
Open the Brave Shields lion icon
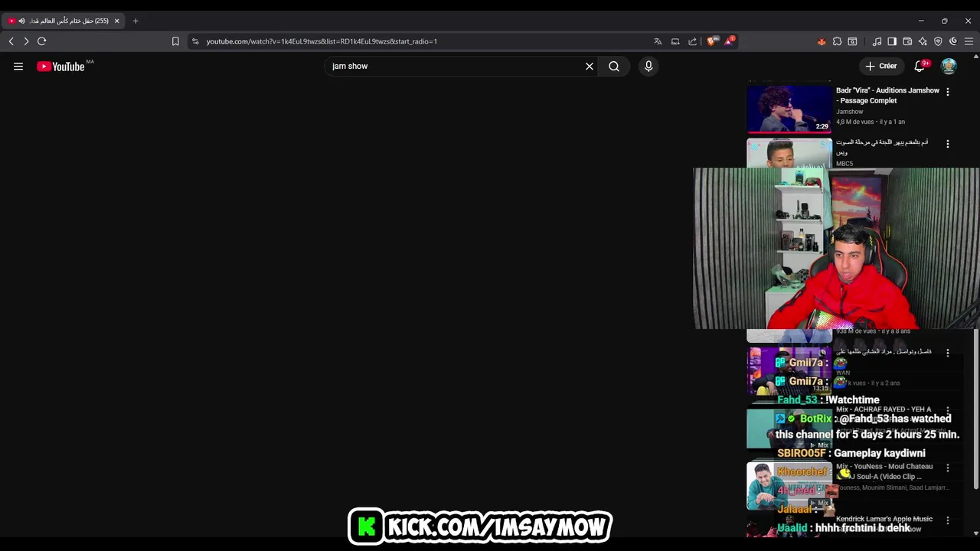[x=712, y=41]
